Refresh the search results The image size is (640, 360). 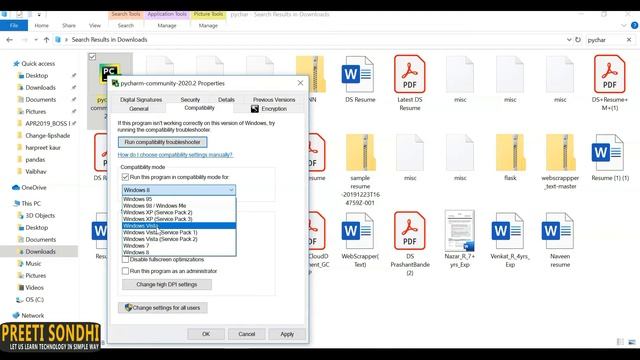tap(578, 40)
